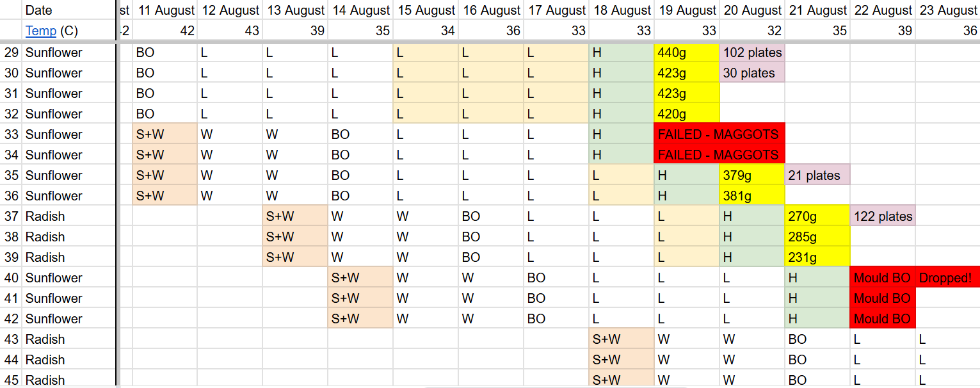Click row number 45 header
This screenshot has height=388, width=980.
[11, 380]
